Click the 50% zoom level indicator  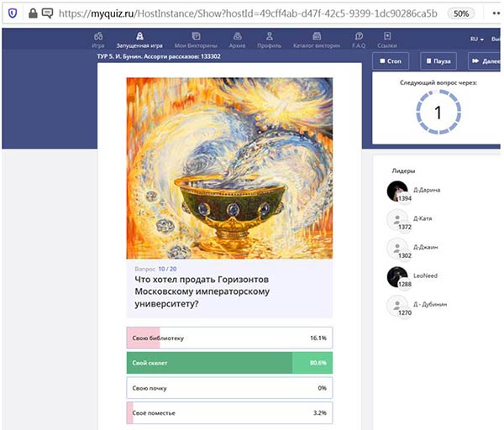(x=459, y=13)
